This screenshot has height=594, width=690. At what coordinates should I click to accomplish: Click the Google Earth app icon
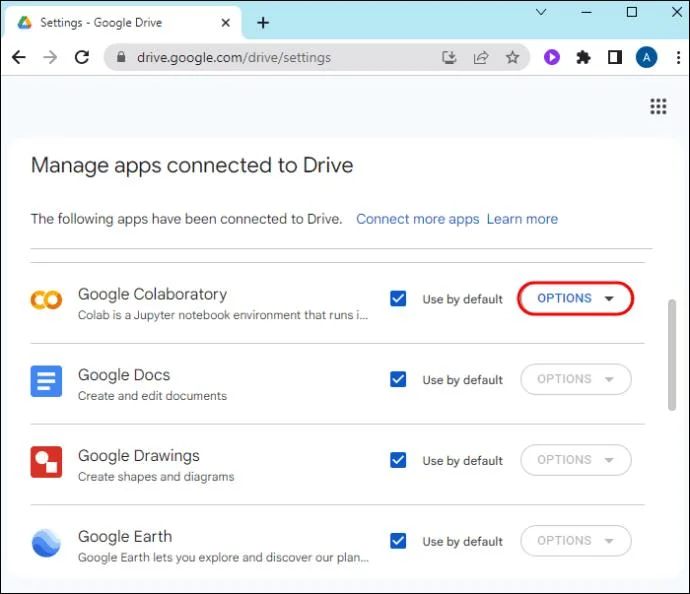46,543
